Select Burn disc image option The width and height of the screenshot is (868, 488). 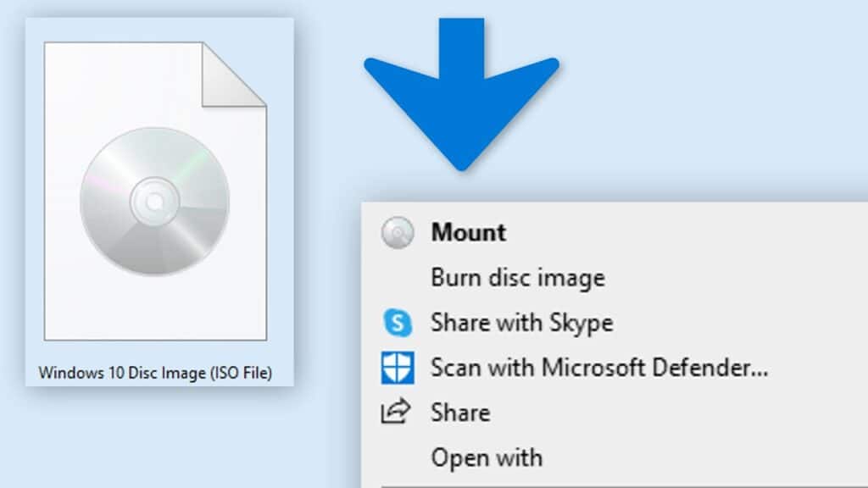coord(518,278)
